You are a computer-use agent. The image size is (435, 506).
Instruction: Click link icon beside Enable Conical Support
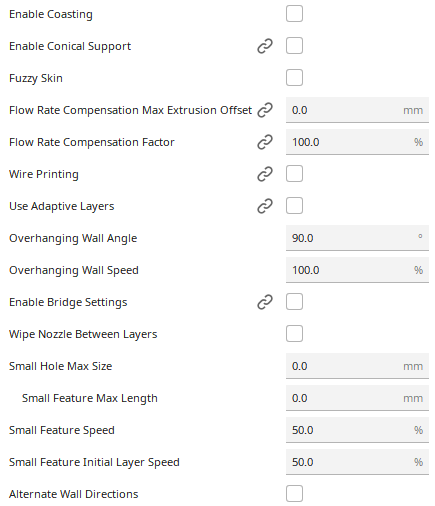click(265, 46)
